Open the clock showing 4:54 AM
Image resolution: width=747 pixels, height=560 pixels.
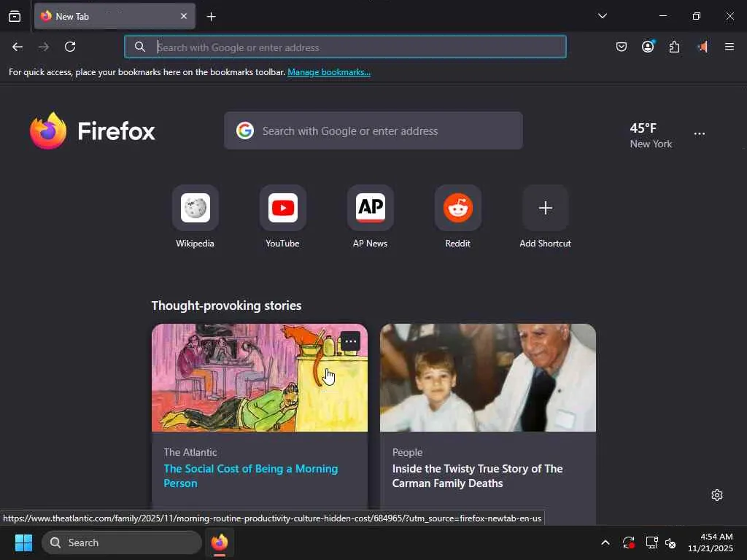tap(711, 542)
